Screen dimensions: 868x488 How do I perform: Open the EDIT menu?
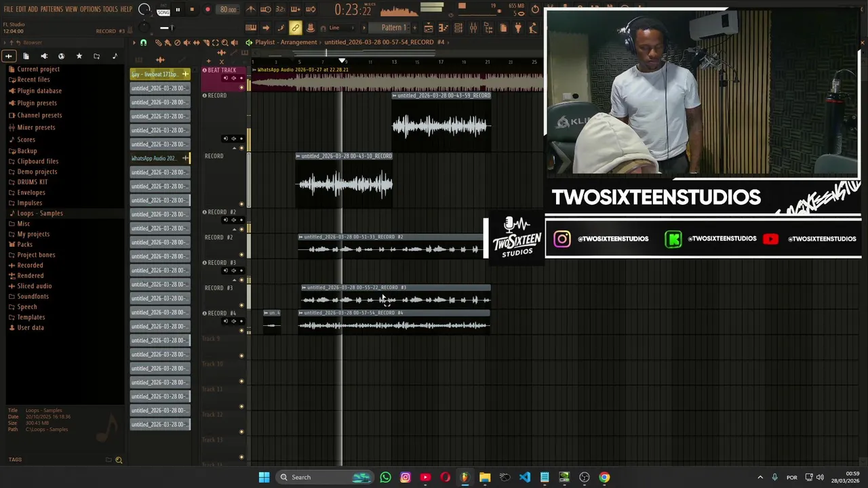[21, 9]
